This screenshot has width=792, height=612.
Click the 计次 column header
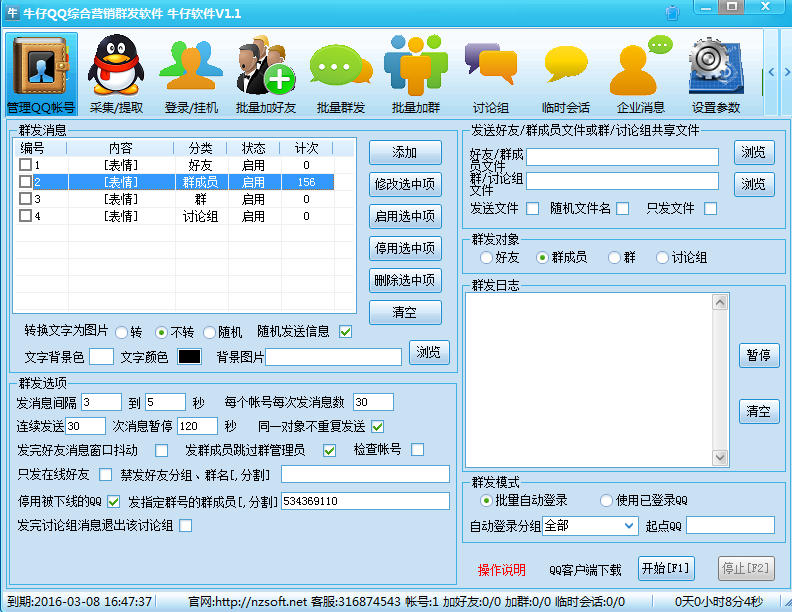point(307,148)
